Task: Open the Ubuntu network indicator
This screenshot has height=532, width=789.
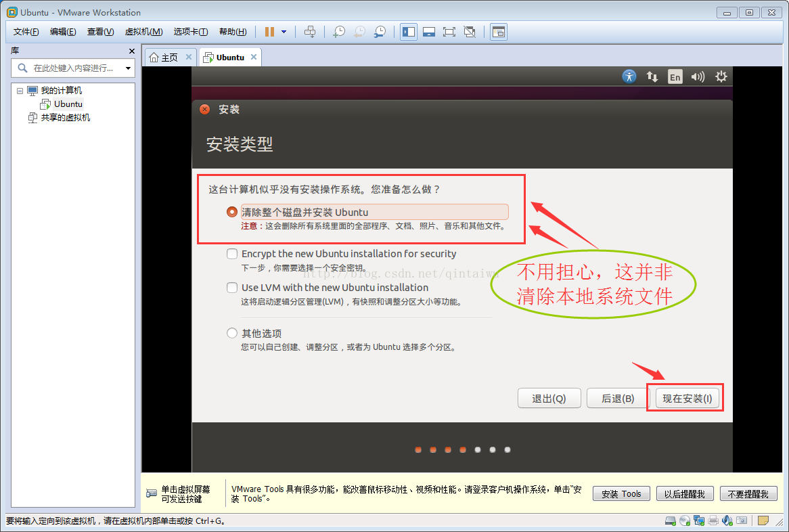Action: click(652, 76)
